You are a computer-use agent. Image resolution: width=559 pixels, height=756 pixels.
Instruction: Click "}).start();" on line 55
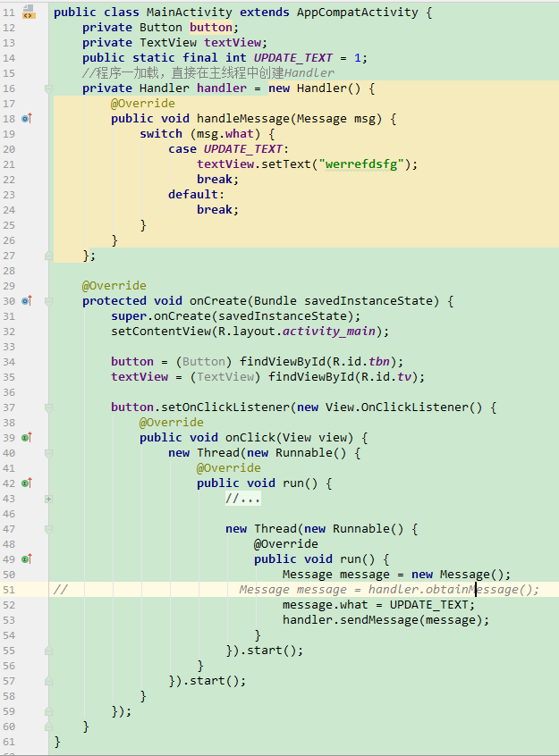[x=265, y=650]
